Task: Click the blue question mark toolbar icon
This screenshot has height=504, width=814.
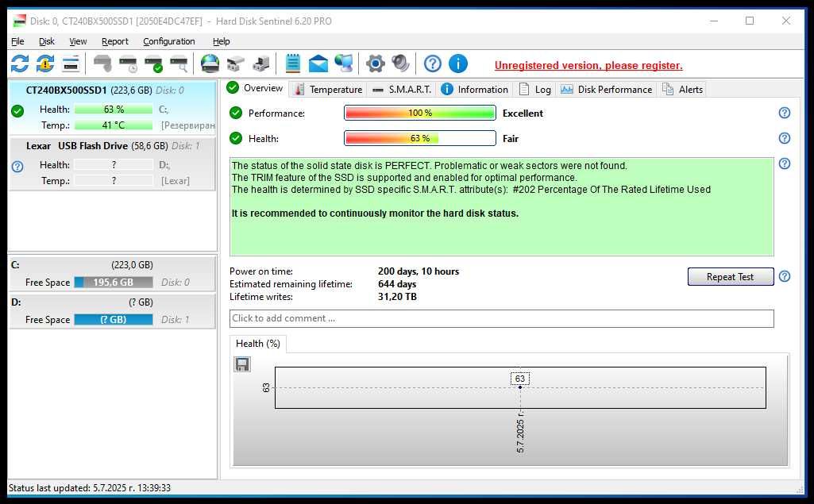Action: (x=433, y=63)
